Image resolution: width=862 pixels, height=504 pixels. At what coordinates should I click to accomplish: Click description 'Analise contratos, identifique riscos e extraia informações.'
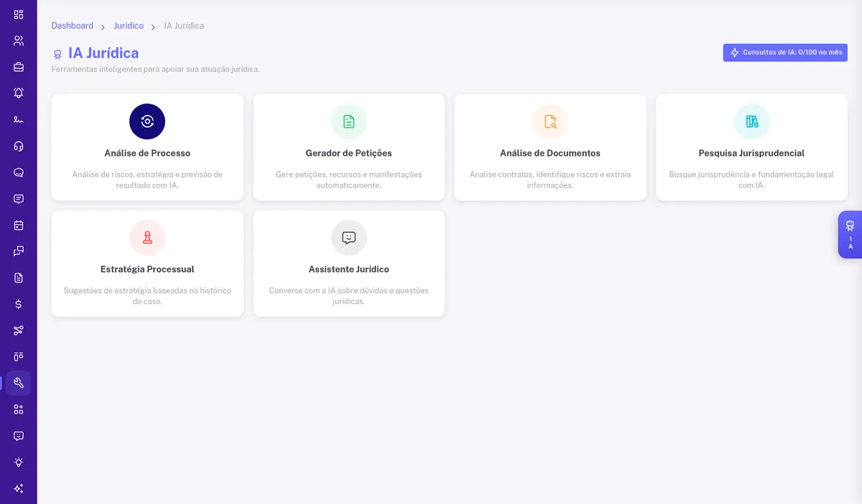tap(550, 179)
